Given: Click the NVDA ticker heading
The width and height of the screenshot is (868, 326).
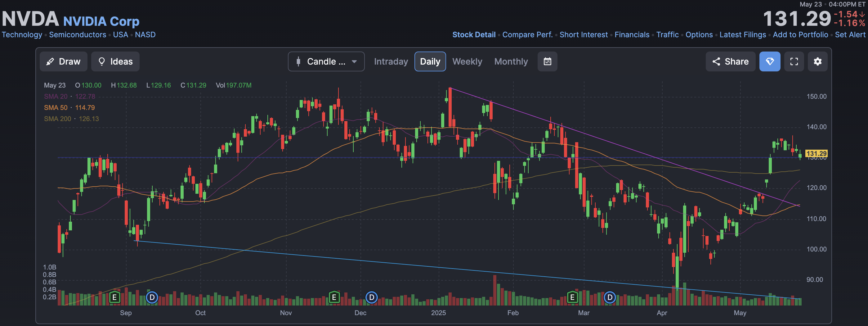Looking at the screenshot, I should click(x=30, y=19).
